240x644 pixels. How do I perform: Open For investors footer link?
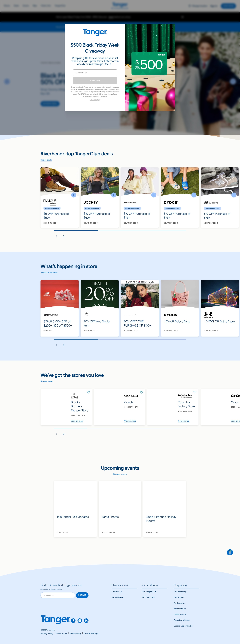(180, 603)
